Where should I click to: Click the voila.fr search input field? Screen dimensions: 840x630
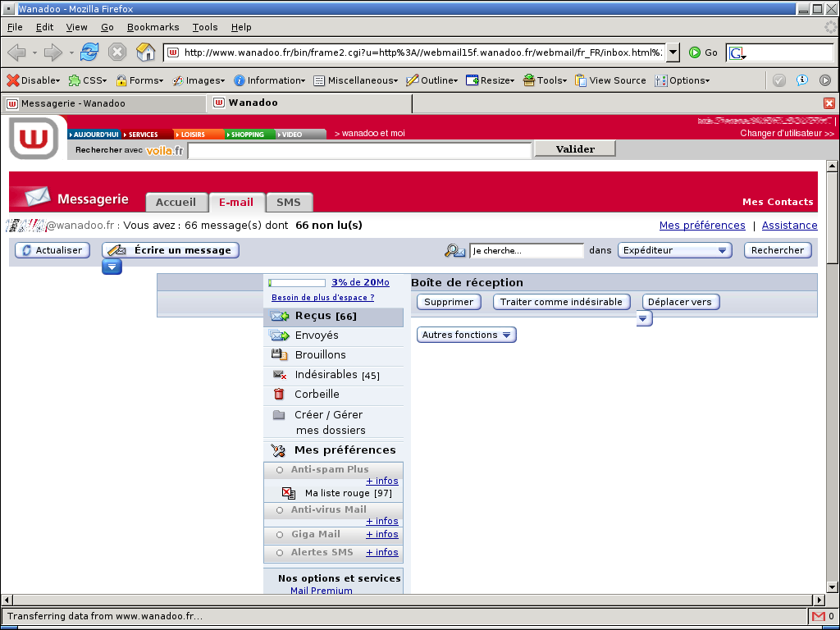click(359, 151)
